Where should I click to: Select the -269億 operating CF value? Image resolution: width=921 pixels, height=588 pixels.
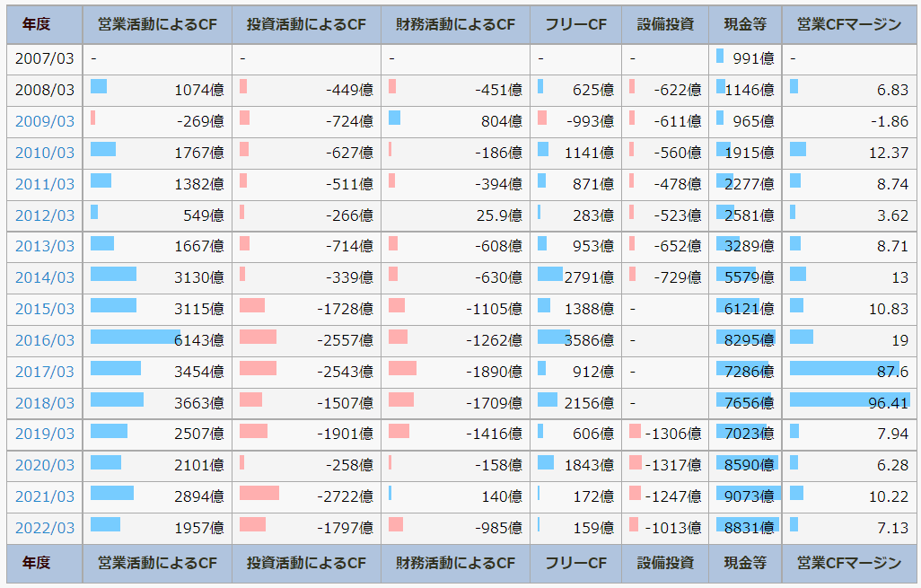(x=200, y=121)
